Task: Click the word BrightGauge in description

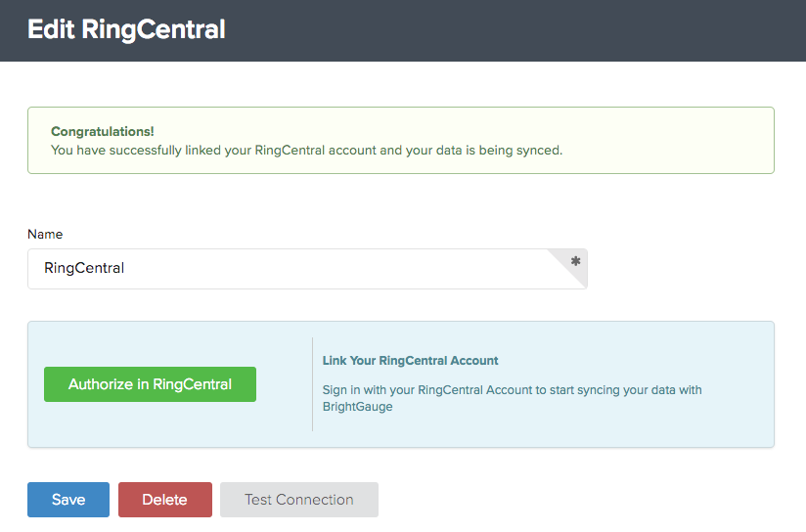Action: tap(358, 406)
